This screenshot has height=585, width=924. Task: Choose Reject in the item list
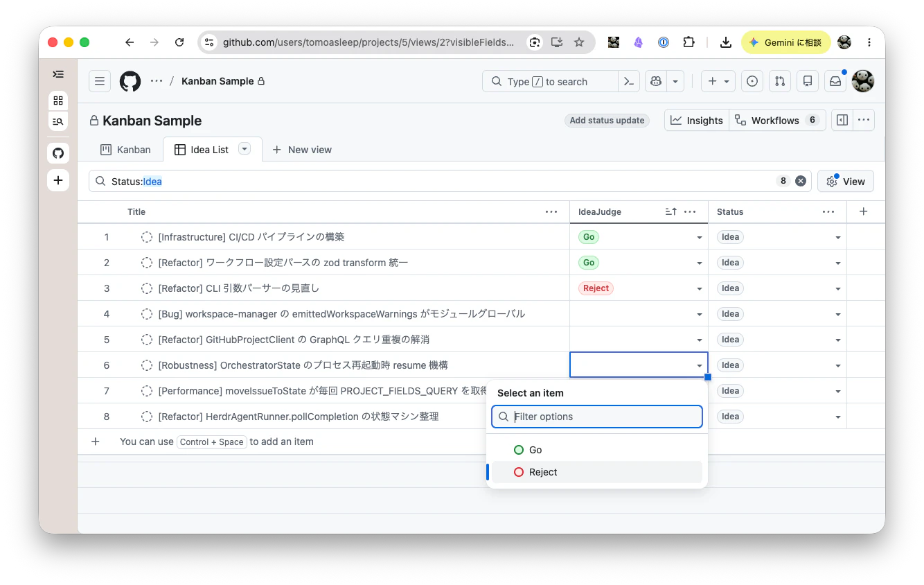(x=597, y=472)
